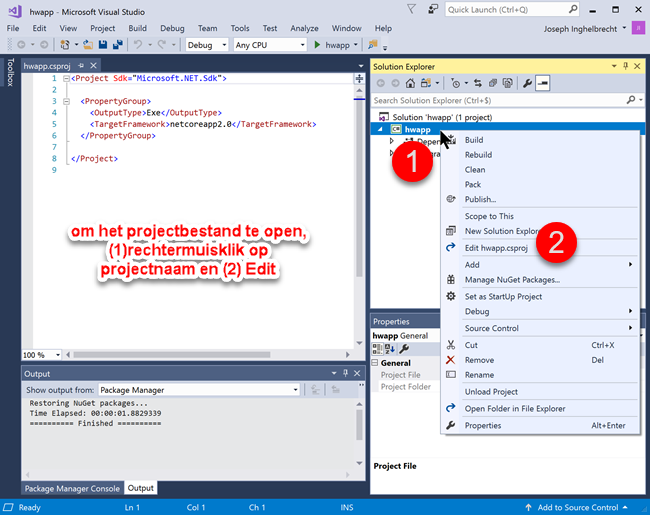Click the Undo arrow in toolbar
650x515 pixels.
pyautogui.click(x=138, y=45)
